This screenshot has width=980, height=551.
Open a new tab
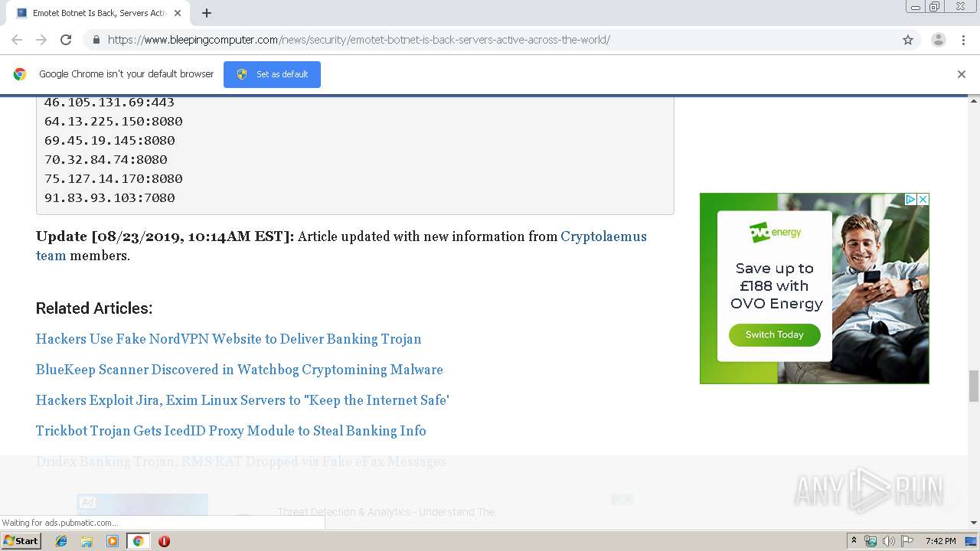[x=207, y=13]
